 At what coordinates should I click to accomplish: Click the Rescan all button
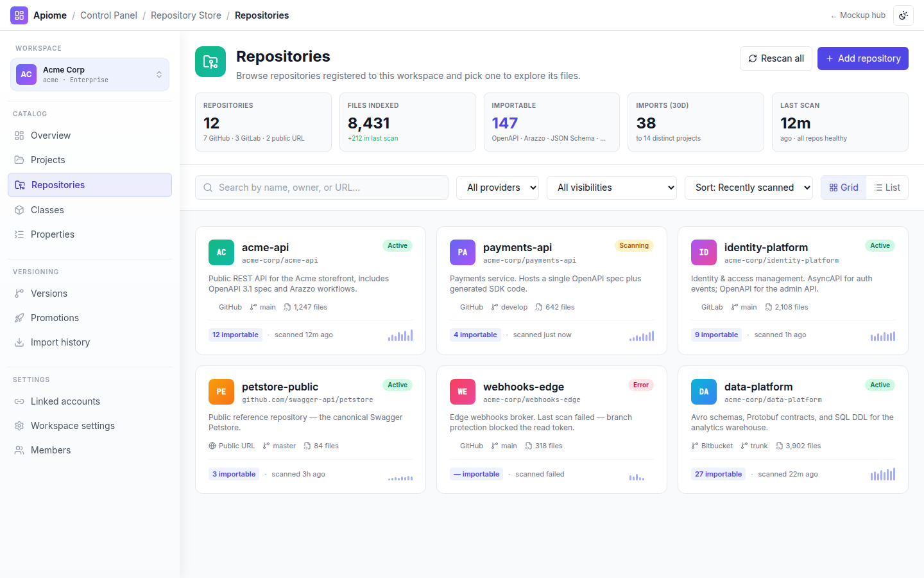pyautogui.click(x=776, y=58)
